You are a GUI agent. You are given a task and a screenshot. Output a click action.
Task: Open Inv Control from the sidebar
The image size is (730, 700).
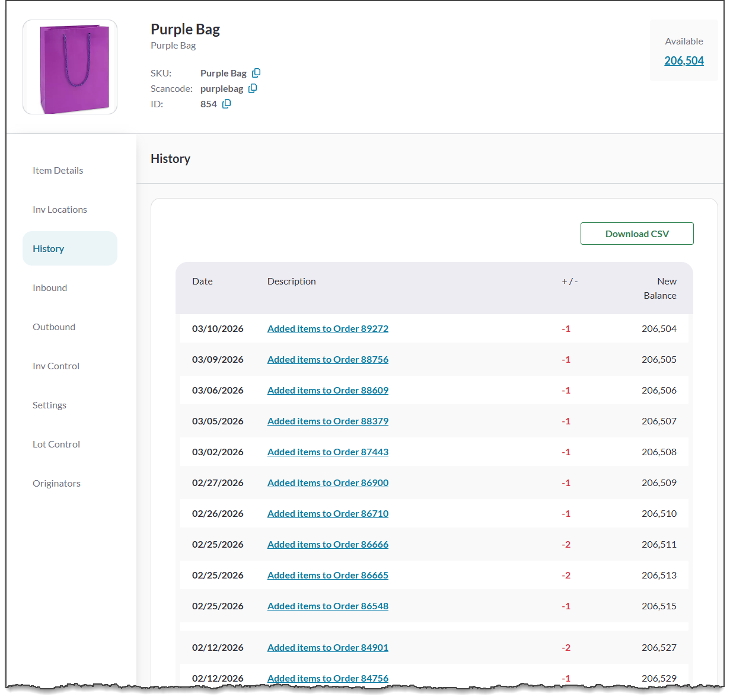(56, 366)
